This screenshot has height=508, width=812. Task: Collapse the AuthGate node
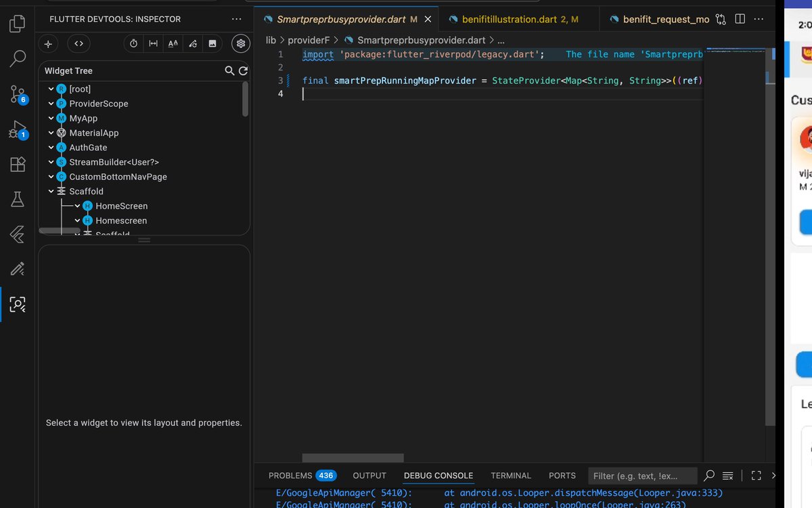[51, 147]
